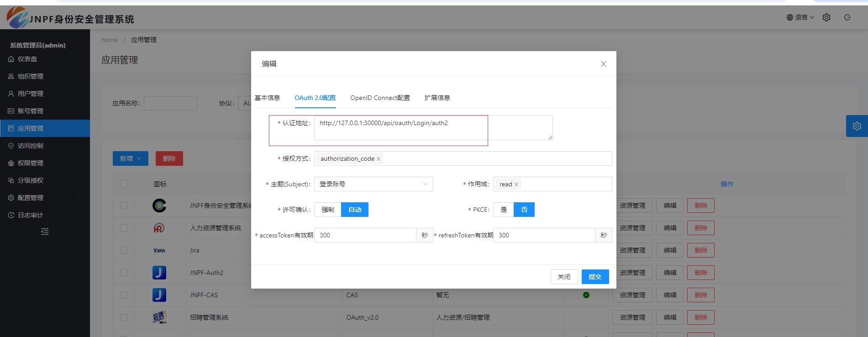The width and height of the screenshot is (868, 337).
Task: Expand the 访问控制 sidebar menu
Action: click(45, 146)
